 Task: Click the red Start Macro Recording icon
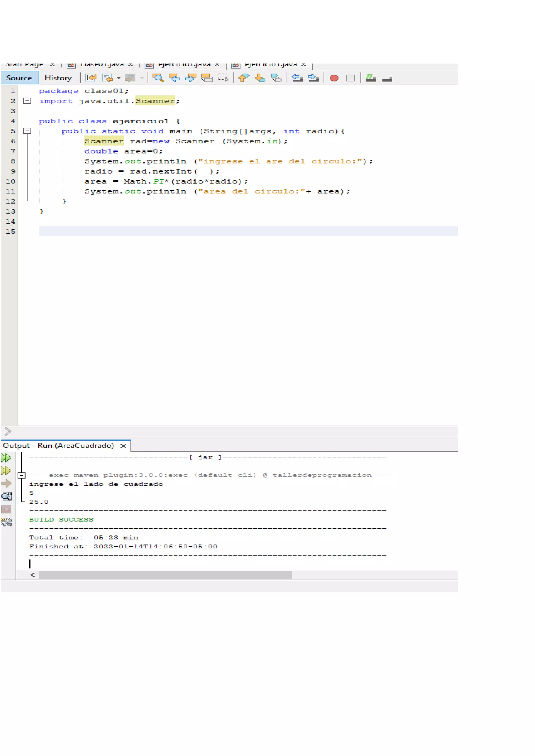[334, 78]
